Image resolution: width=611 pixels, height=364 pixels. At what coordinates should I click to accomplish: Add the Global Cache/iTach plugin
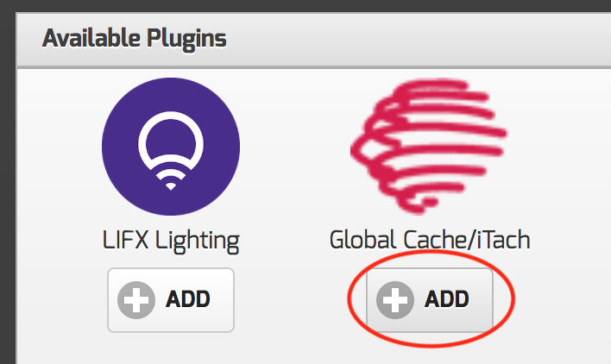pos(430,299)
